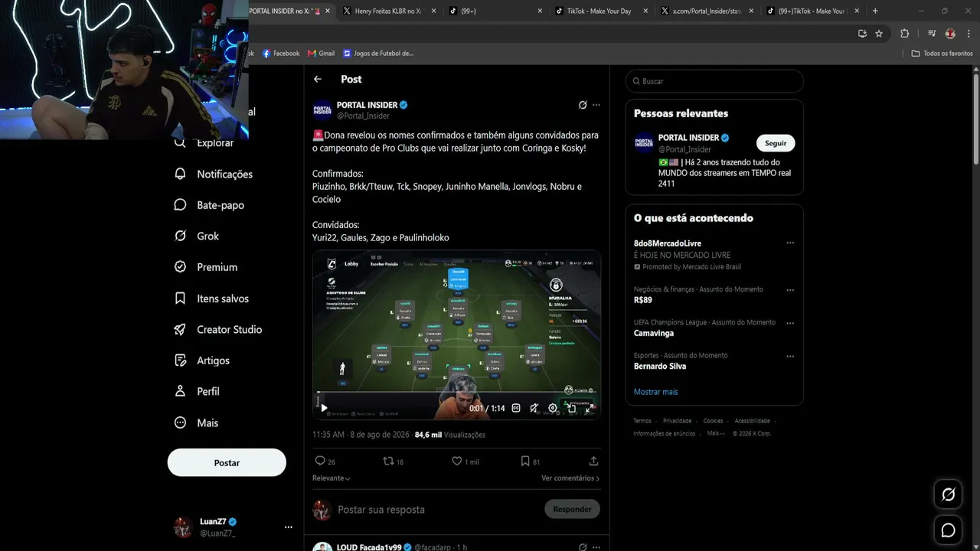Click the Responder button

(572, 509)
